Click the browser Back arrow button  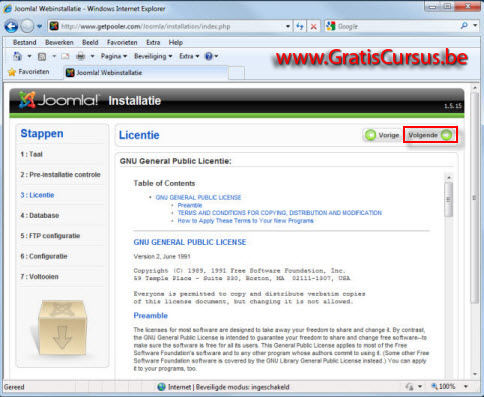point(11,26)
